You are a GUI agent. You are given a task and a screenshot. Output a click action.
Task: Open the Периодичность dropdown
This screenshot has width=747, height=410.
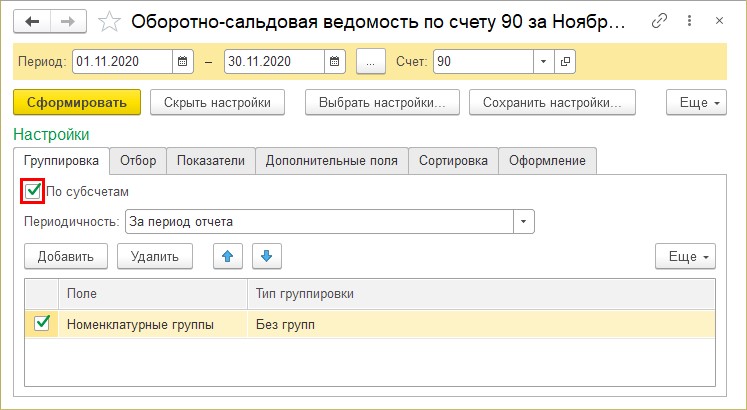pyautogui.click(x=524, y=221)
